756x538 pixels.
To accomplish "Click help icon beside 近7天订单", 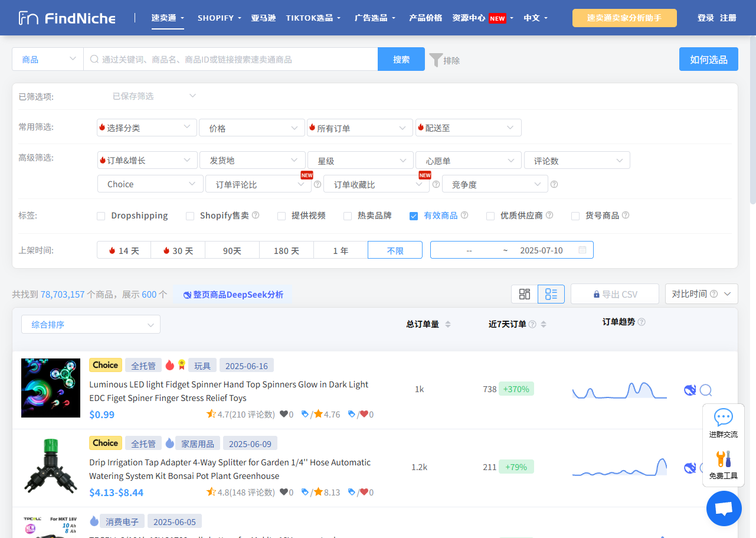I will [532, 324].
